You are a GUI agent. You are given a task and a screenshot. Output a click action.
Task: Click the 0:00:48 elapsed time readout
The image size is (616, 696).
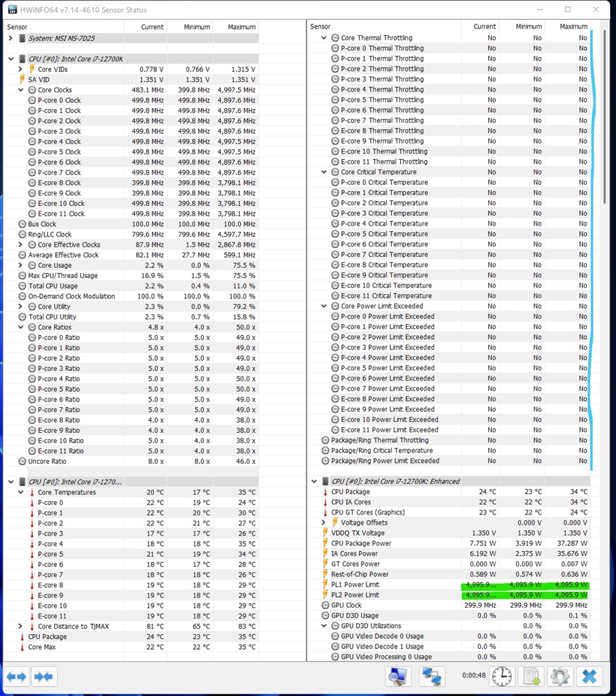click(474, 675)
